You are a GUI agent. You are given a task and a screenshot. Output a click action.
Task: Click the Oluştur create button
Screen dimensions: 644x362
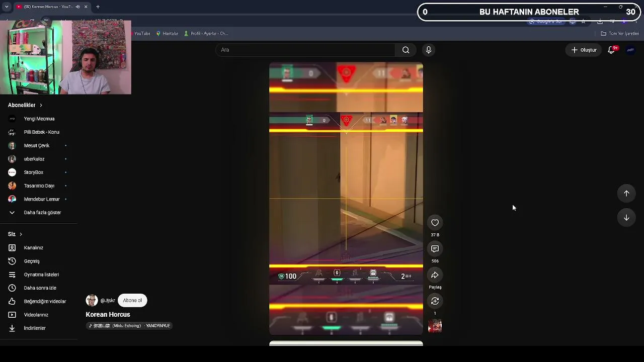click(584, 50)
